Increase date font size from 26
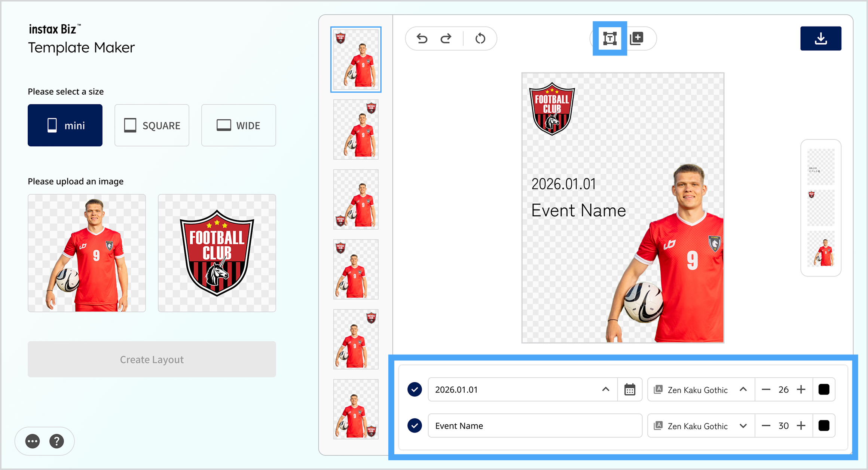 tap(801, 390)
